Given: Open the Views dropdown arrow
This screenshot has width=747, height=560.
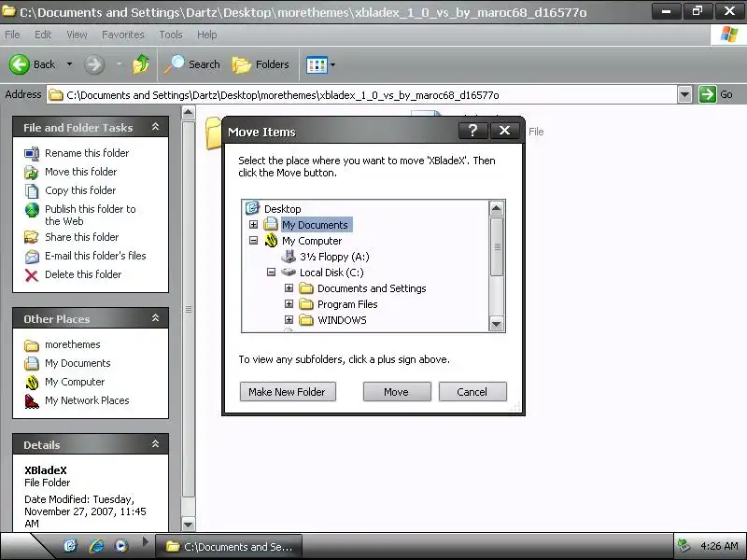Looking at the screenshot, I should (333, 64).
